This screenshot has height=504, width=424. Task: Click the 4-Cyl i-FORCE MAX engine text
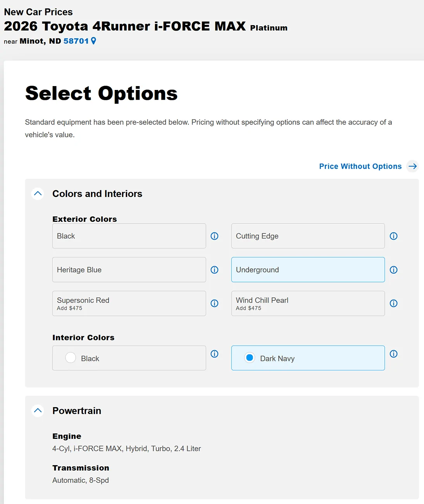tap(127, 449)
